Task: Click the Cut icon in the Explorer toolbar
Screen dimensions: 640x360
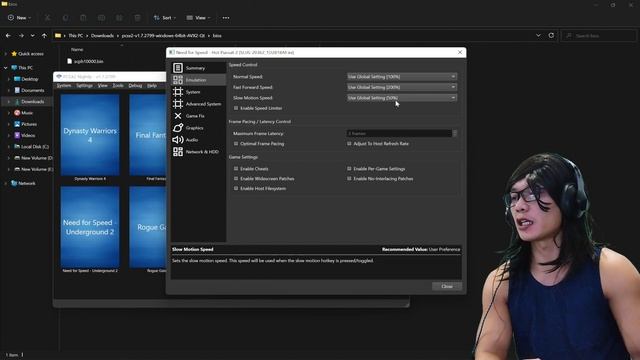Action: coord(47,18)
